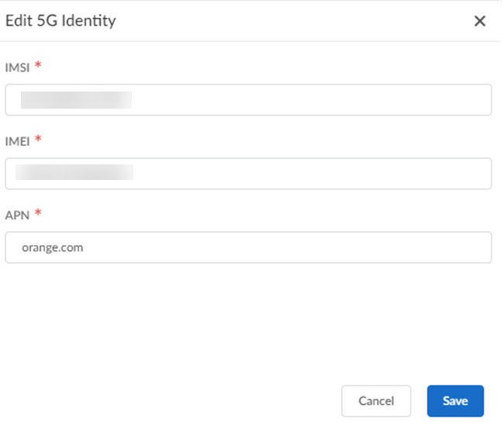The width and height of the screenshot is (504, 436).
Task: Click into the APN input field
Action: [248, 247]
